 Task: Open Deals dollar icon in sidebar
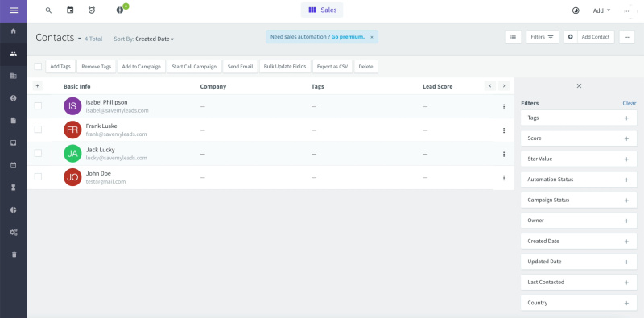pyautogui.click(x=14, y=98)
